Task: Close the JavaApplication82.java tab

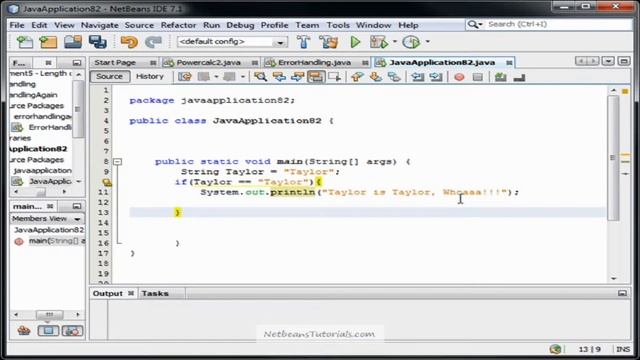Action: coord(509,62)
